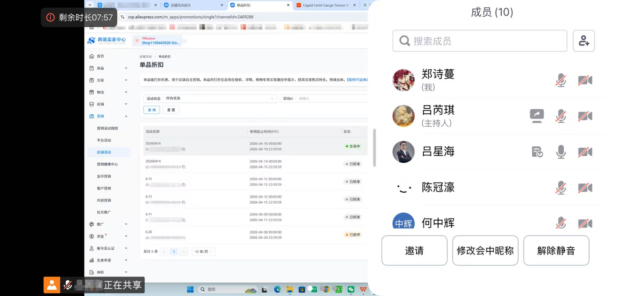Viewport: 644px width, 296px height.
Task: Toggle 吕星海's microphone
Action: (561, 152)
